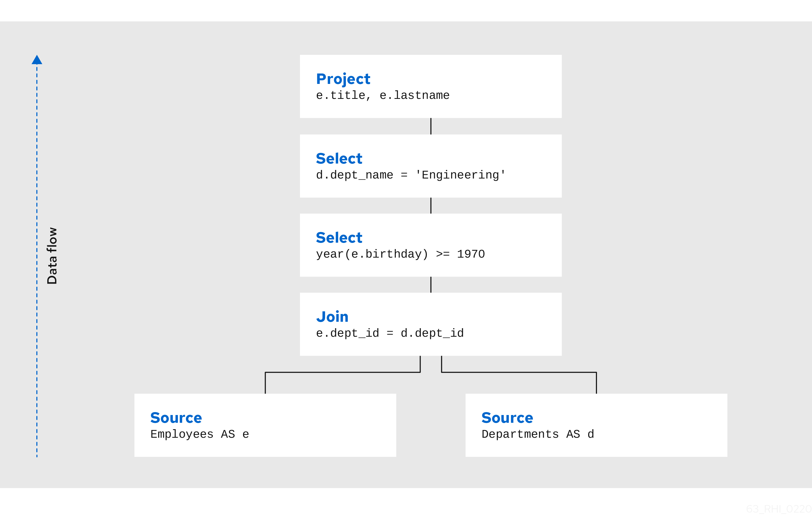
Task: Select the d.dept_name = 'Engineering' condition
Action: (x=410, y=175)
